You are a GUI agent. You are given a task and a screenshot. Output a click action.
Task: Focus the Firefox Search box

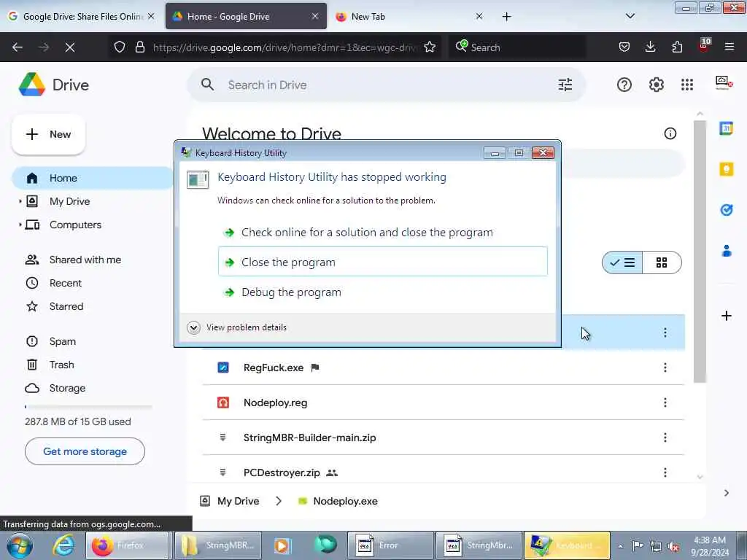[517, 47]
